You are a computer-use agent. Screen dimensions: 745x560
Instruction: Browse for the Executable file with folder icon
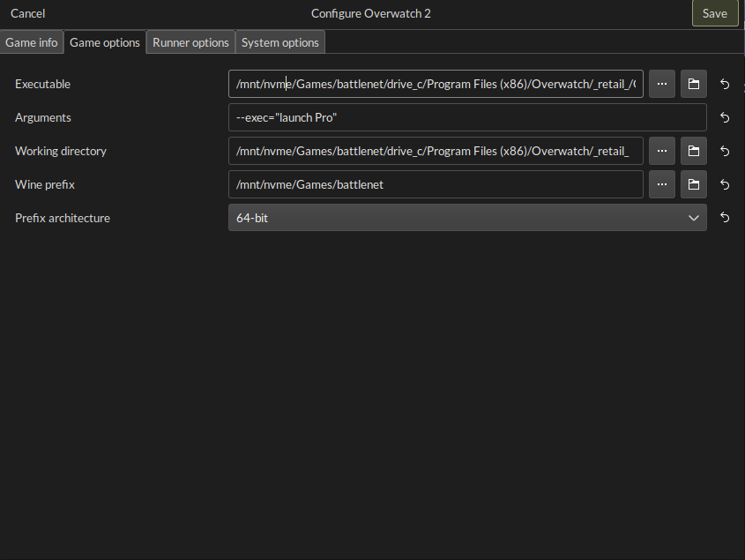pos(694,84)
